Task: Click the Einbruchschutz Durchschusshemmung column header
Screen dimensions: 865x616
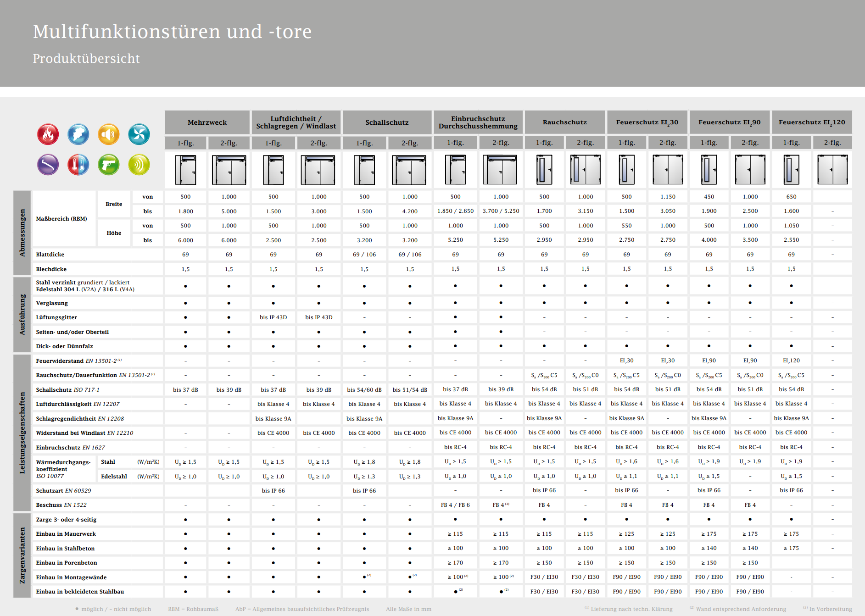Action: coord(478,122)
